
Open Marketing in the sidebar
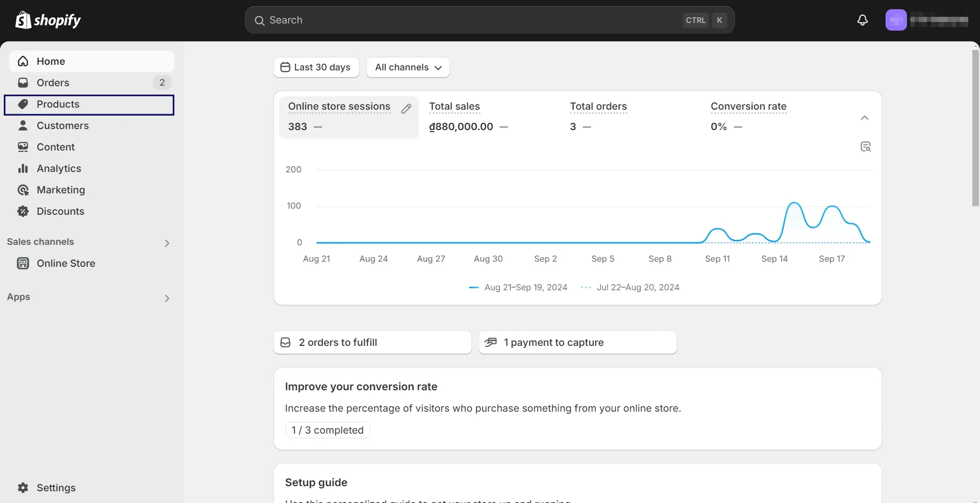[x=92, y=190]
